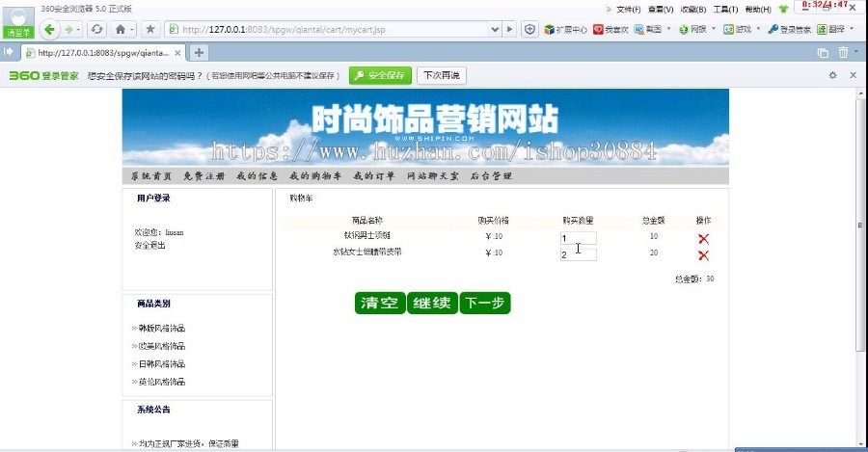Click the 安全退出 logout link
Screen dimensions: 868x452
pos(150,245)
